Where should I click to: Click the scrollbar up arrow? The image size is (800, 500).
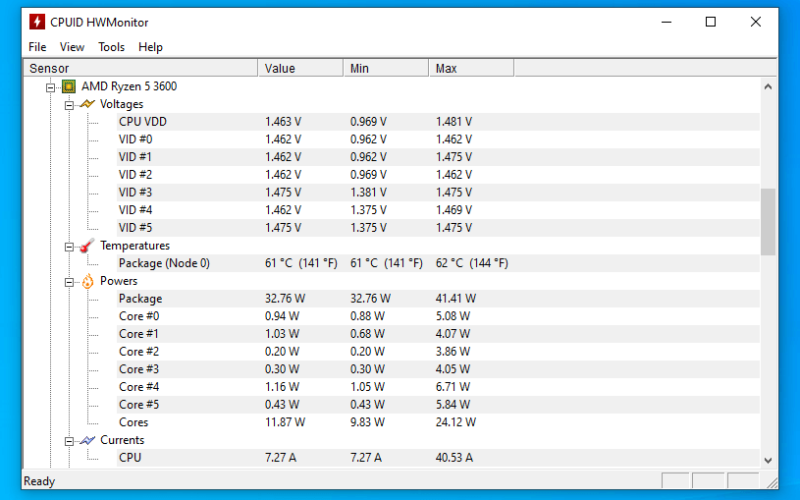[768, 87]
